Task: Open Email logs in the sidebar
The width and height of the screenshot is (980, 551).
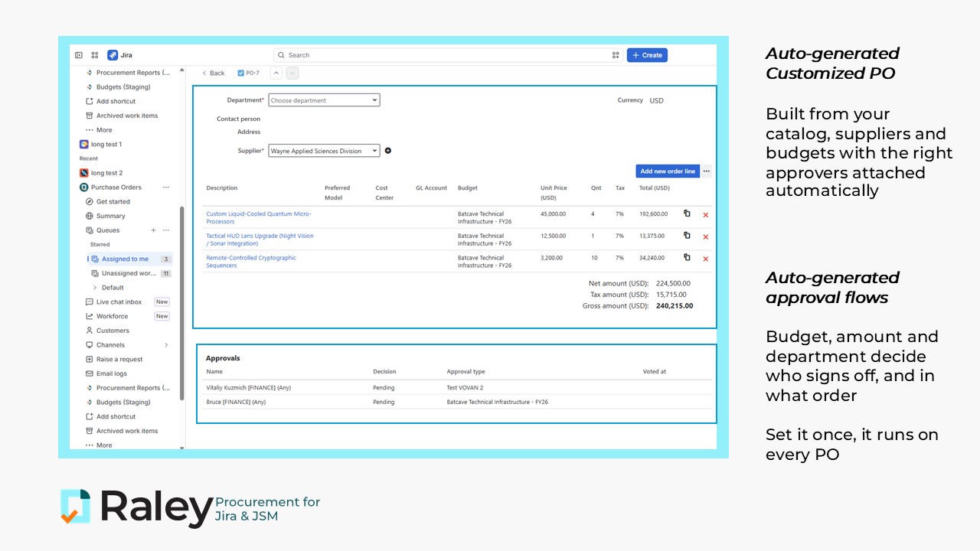Action: [x=112, y=373]
